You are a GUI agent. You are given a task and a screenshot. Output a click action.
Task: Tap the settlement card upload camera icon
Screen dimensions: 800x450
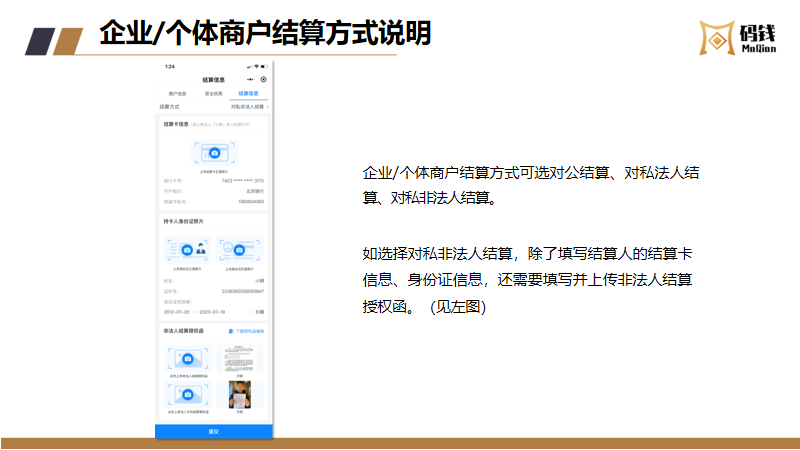point(214,153)
